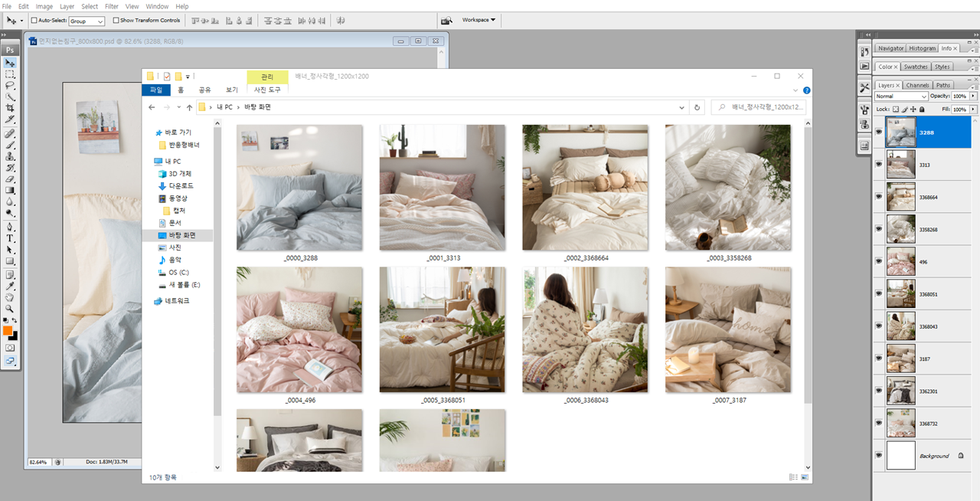This screenshot has width=980, height=501.
Task: Open Explorer address bar history dropdown
Action: point(681,107)
